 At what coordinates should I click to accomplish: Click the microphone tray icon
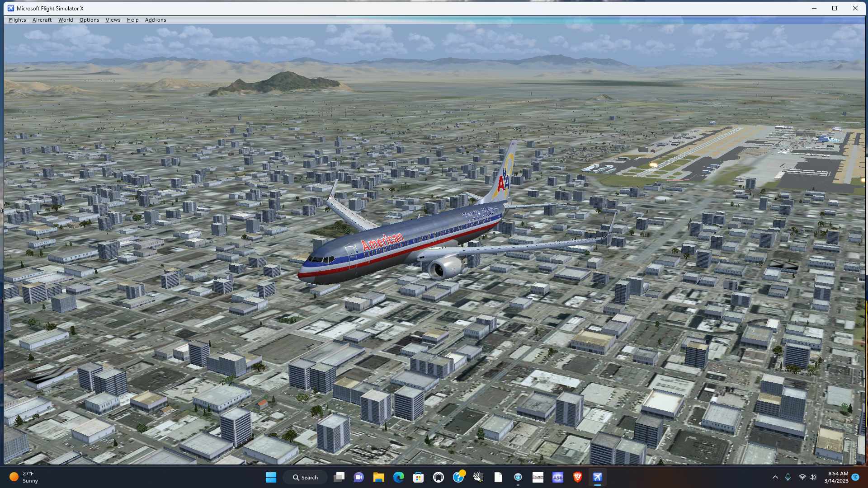(788, 477)
